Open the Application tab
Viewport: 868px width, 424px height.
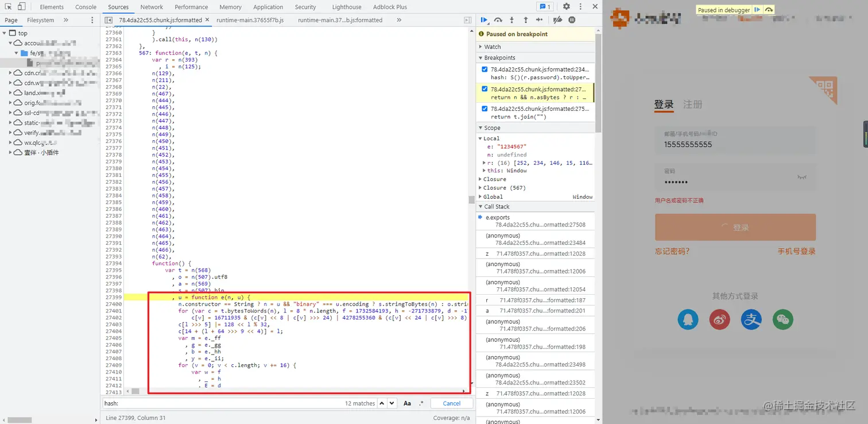click(x=268, y=7)
